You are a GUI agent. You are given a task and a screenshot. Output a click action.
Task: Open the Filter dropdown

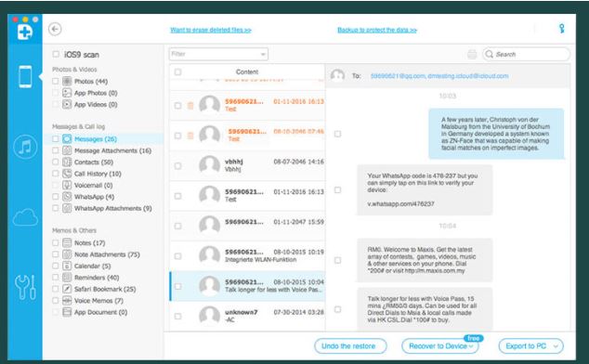218,54
